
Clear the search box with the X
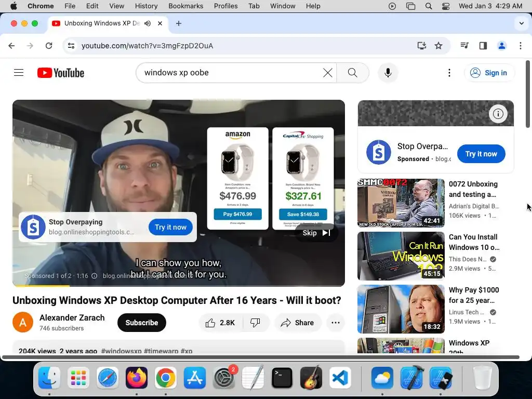point(328,73)
